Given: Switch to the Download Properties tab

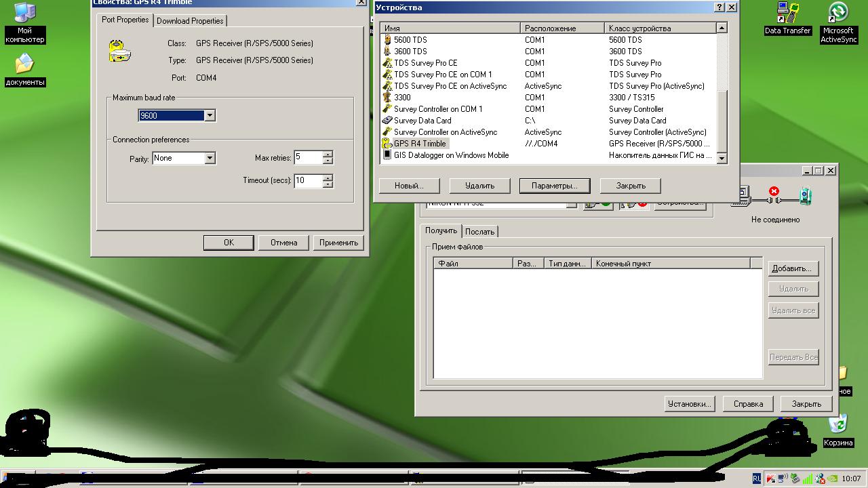Looking at the screenshot, I should click(x=190, y=21).
